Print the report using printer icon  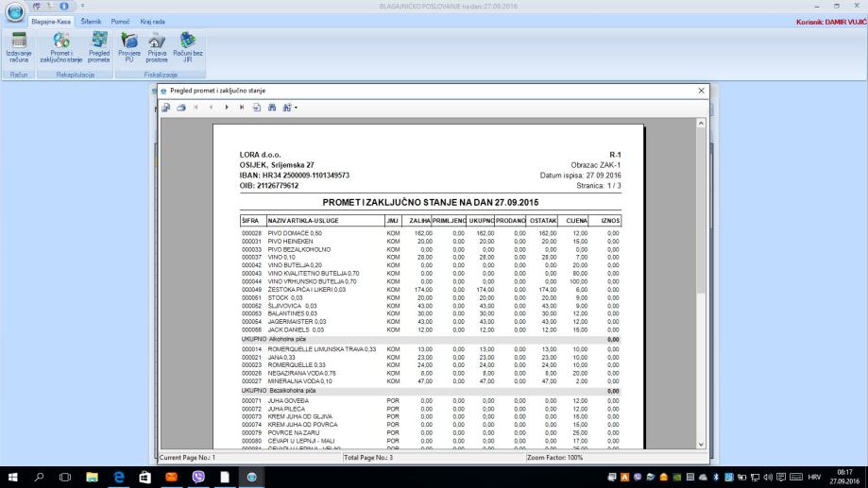coord(180,108)
